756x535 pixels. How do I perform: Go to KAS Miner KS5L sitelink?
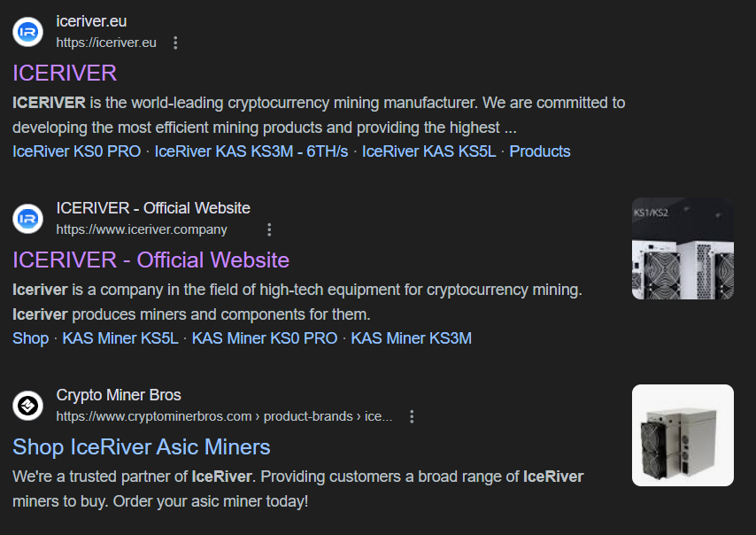click(x=120, y=338)
